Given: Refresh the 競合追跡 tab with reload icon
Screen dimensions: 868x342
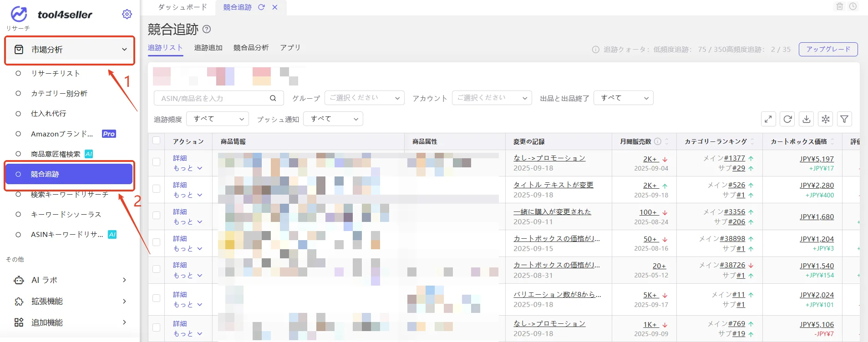Looking at the screenshot, I should pos(261,7).
